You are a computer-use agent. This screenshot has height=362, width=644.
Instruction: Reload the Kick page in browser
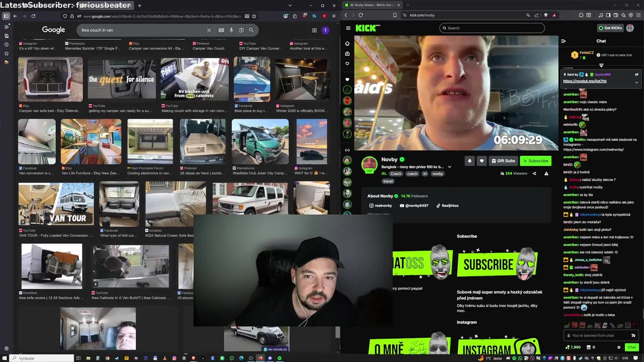(361, 15)
